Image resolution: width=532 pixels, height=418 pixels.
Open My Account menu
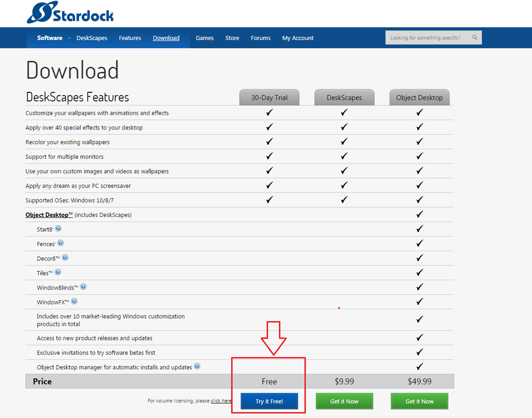[x=298, y=38]
